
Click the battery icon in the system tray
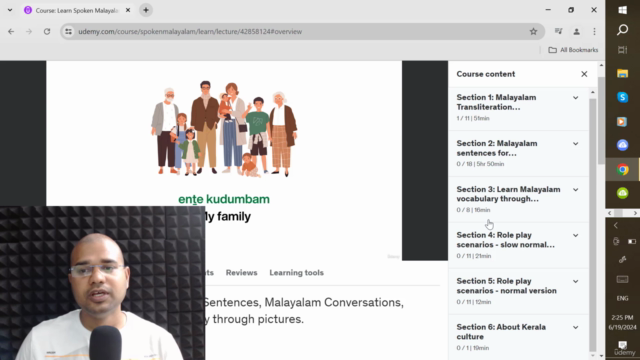pyautogui.click(x=631, y=241)
